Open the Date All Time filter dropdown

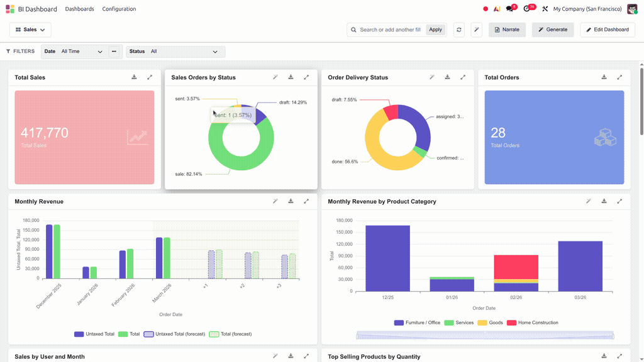[x=74, y=52]
